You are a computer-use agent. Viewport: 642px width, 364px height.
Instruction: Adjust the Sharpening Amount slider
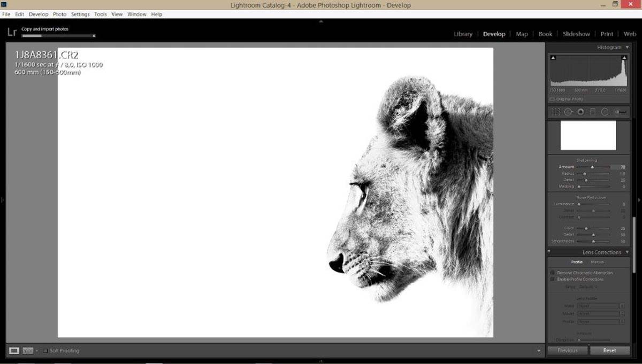tap(593, 167)
